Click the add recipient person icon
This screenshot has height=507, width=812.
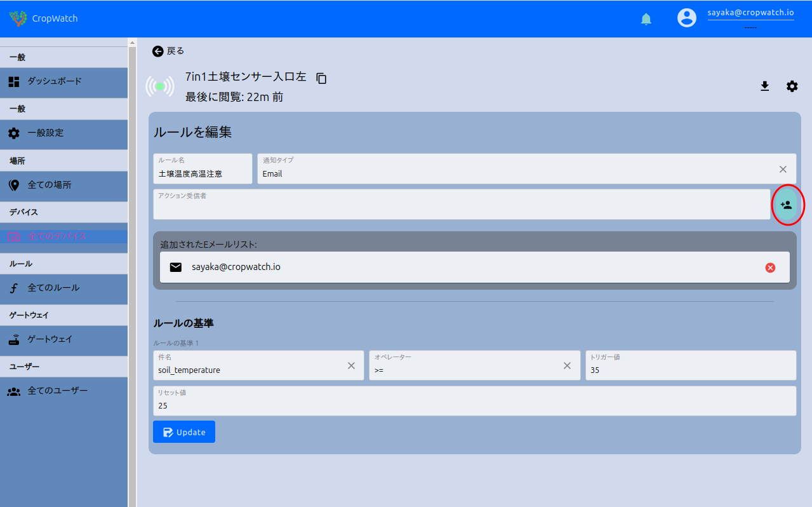click(786, 205)
